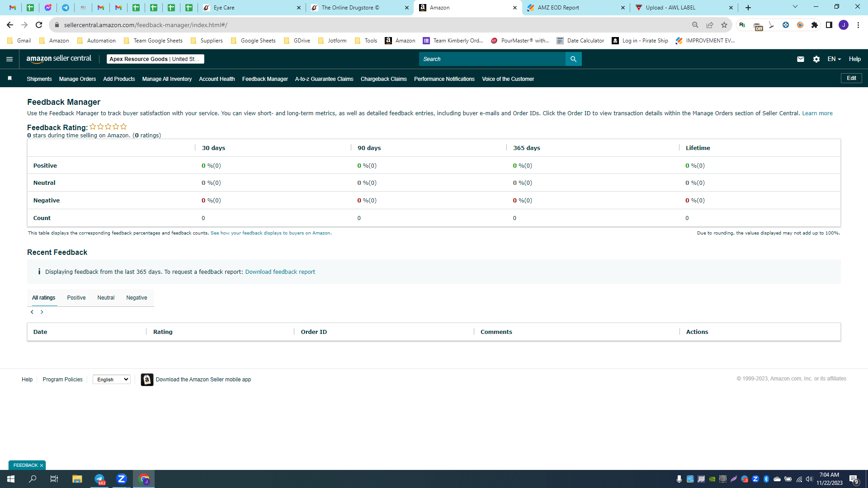
Task: Open a new browser tab
Action: coord(748,8)
